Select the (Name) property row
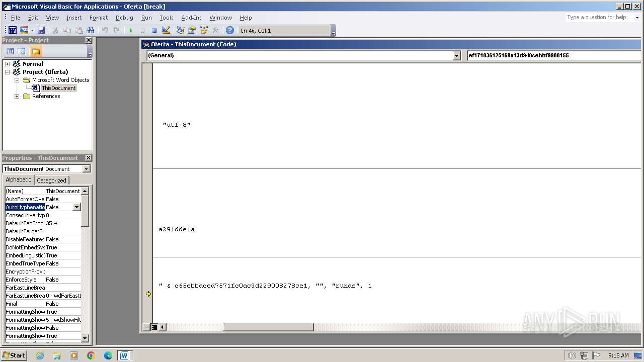The width and height of the screenshot is (644, 362). tap(43, 191)
